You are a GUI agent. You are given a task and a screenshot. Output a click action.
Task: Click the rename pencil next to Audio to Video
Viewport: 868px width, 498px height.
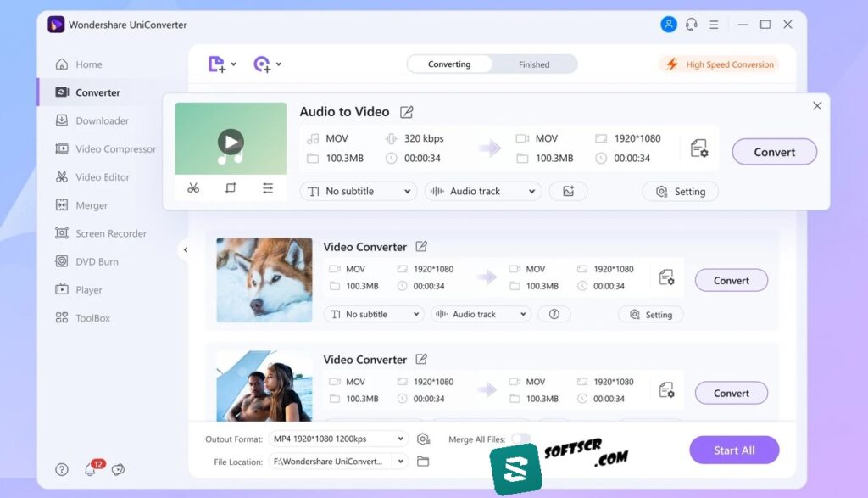[407, 111]
